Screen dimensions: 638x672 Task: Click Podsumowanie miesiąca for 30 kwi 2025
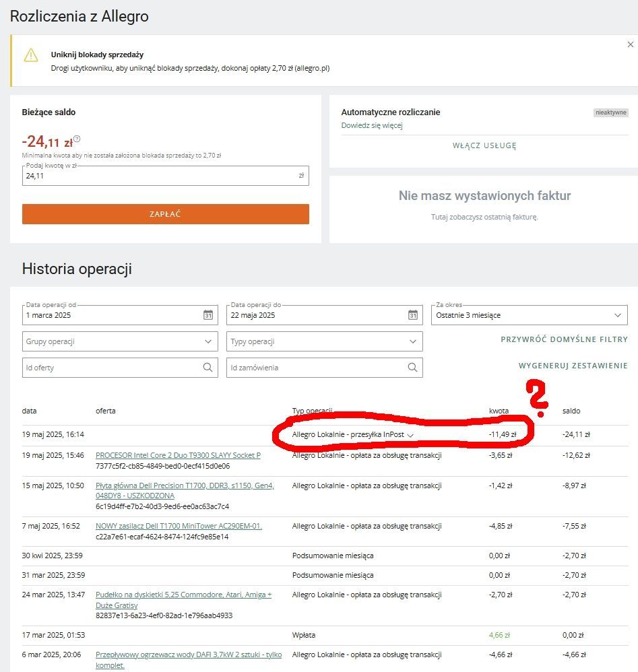point(333,556)
